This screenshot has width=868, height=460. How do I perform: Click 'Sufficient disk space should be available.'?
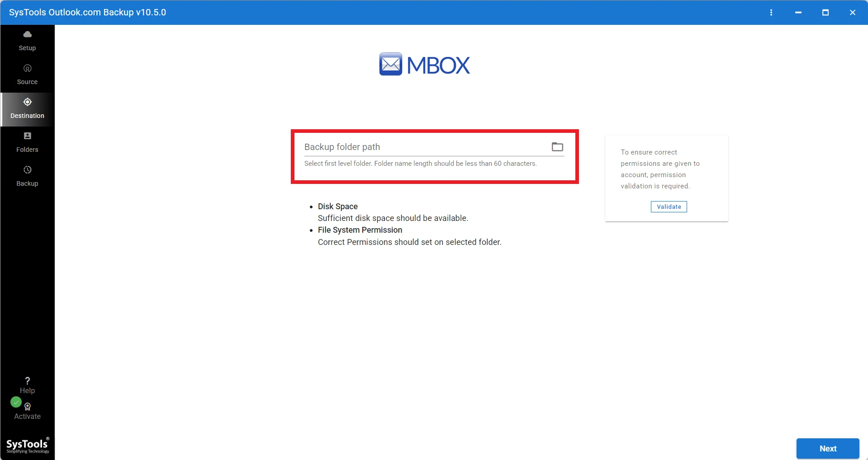click(393, 218)
